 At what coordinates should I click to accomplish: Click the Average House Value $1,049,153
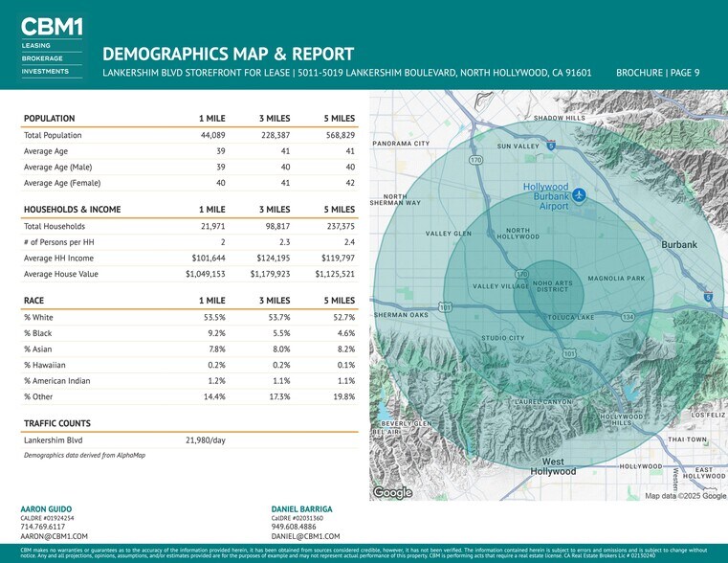click(206, 274)
